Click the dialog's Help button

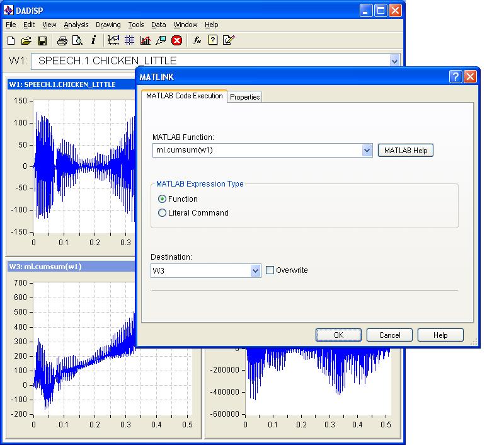(440, 335)
